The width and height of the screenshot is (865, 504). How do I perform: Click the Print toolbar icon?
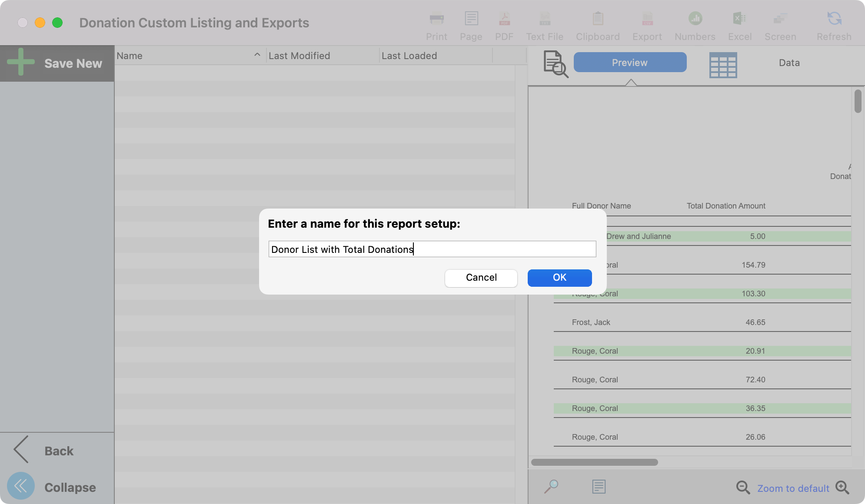coord(436,19)
